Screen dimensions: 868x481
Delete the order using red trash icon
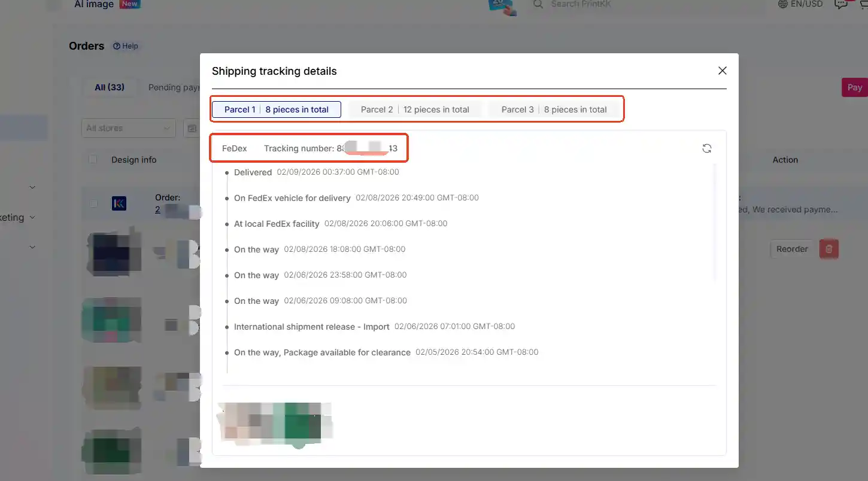(x=828, y=248)
